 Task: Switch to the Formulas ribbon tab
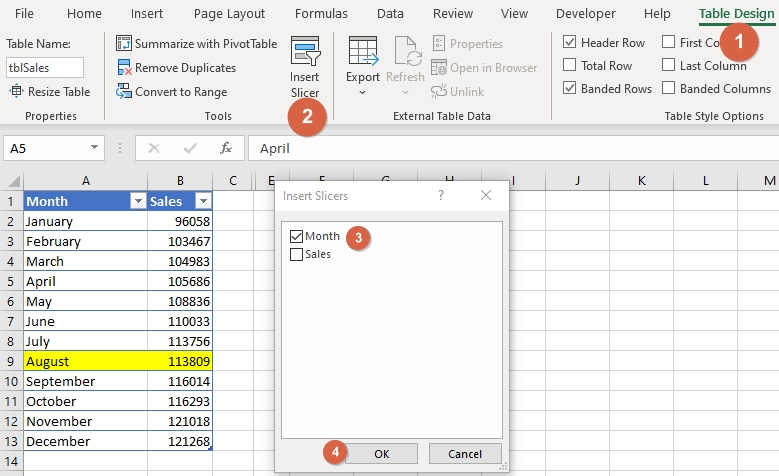pyautogui.click(x=321, y=14)
